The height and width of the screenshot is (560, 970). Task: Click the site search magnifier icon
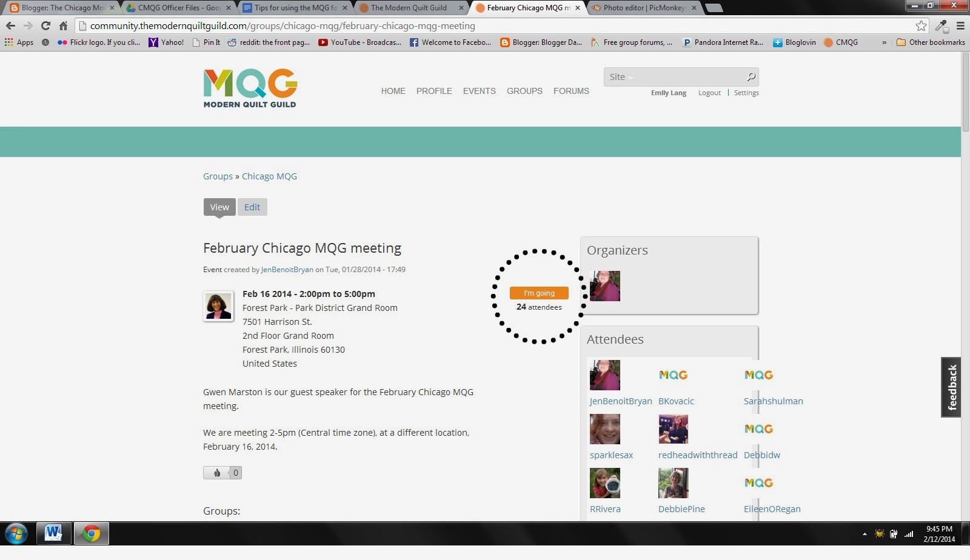coord(751,77)
